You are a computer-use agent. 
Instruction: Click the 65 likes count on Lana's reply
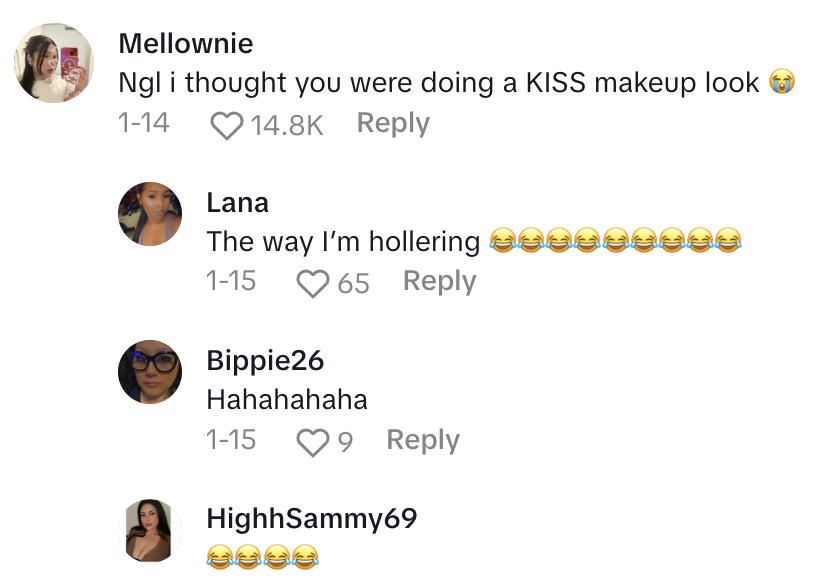(x=353, y=283)
